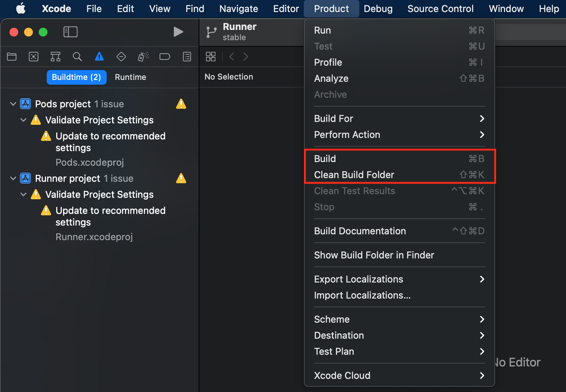Image resolution: width=566 pixels, height=392 pixels.
Task: Go forward in editor history
Action: click(x=246, y=57)
